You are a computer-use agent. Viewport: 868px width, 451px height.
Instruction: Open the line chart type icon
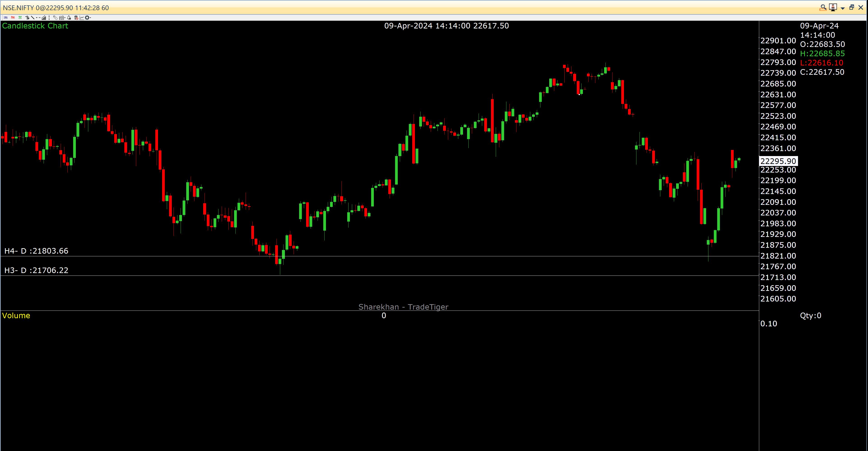click(82, 18)
